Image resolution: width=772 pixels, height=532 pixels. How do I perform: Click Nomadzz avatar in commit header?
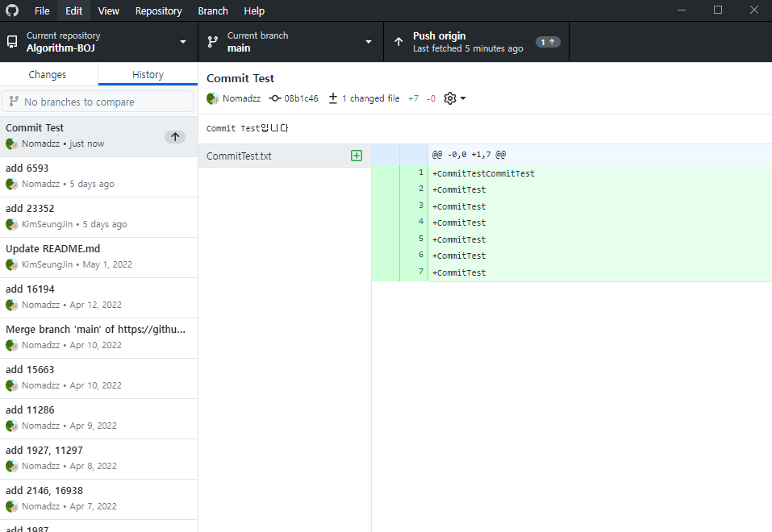[213, 98]
